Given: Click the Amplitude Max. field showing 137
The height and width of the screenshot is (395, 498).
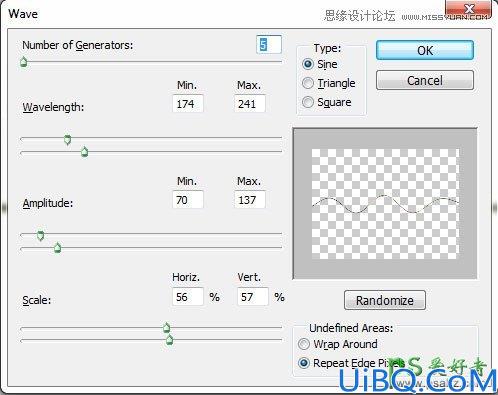Looking at the screenshot, I should (250, 200).
